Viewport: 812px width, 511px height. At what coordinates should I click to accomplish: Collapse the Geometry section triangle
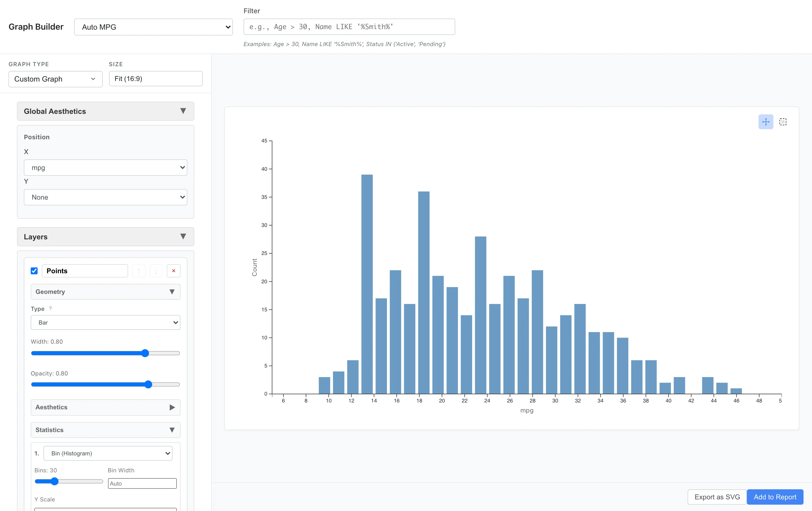[173, 292]
